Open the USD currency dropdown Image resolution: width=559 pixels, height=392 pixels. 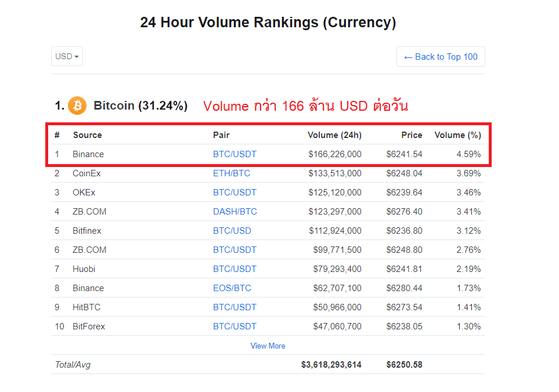(x=67, y=56)
